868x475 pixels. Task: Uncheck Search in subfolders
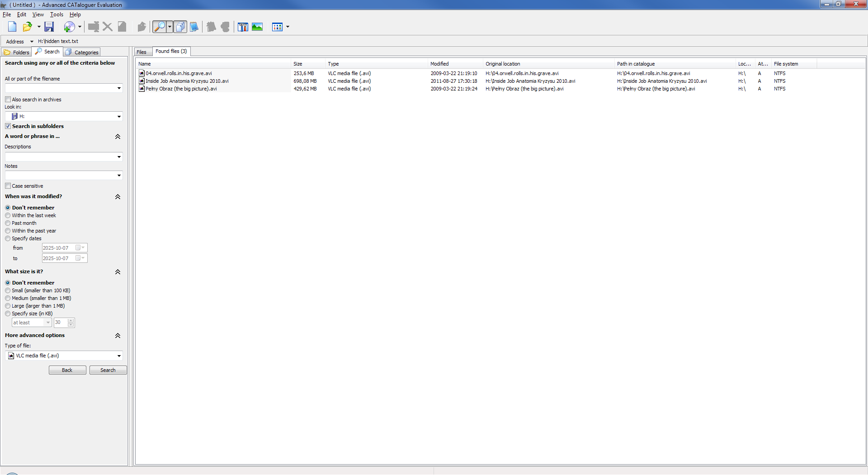(x=8, y=126)
